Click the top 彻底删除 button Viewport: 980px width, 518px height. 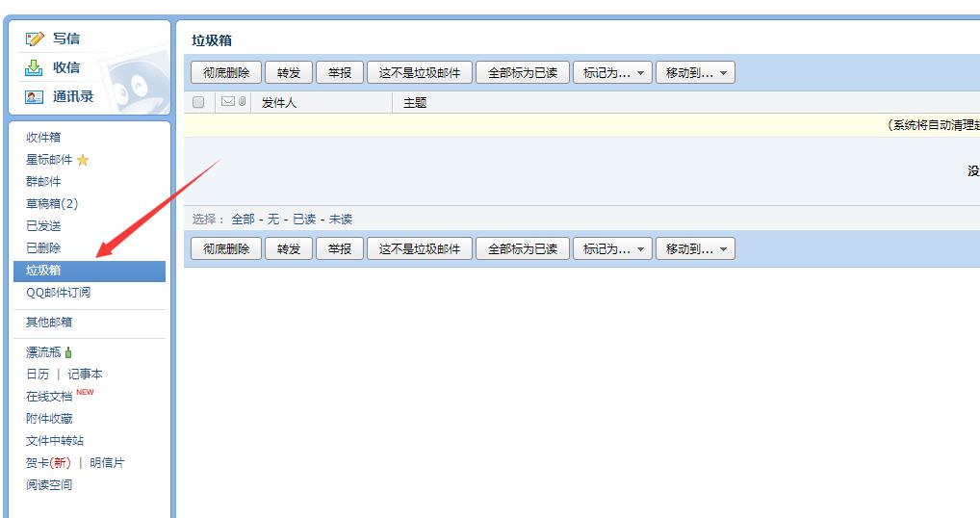pyautogui.click(x=226, y=72)
